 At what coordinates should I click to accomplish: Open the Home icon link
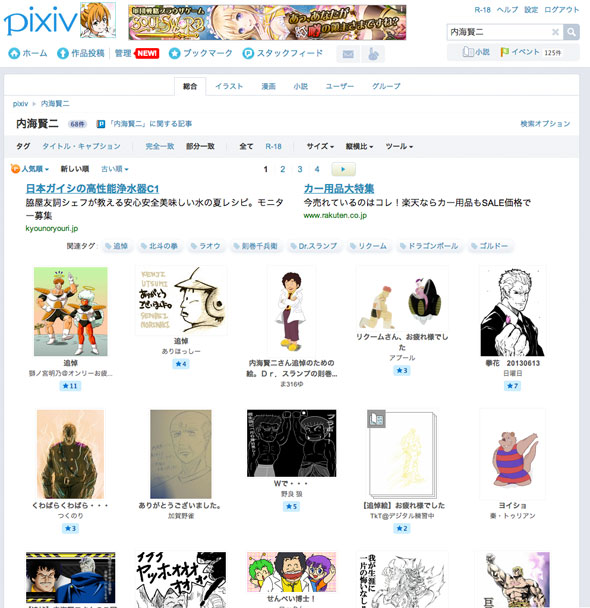pos(14,53)
